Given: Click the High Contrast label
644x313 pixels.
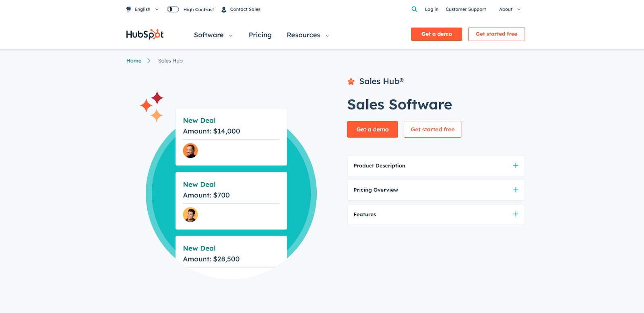Looking at the screenshot, I should click(198, 10).
